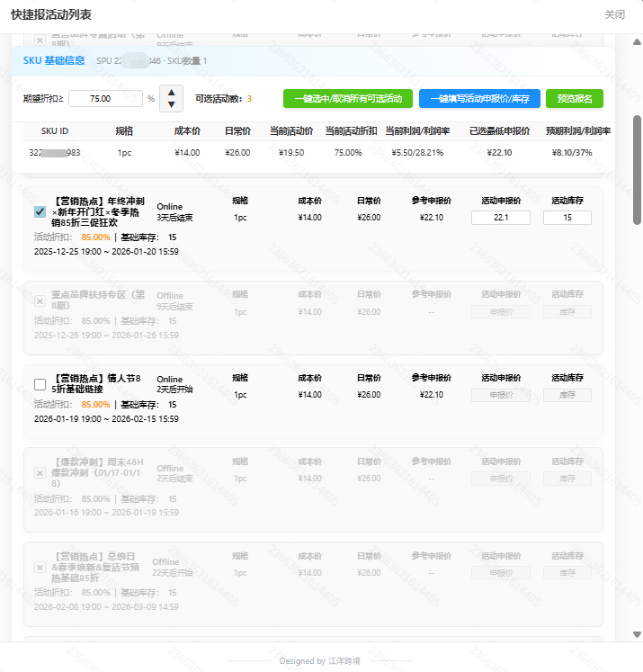
Task: Click the green 预览报名 button
Action: (575, 99)
